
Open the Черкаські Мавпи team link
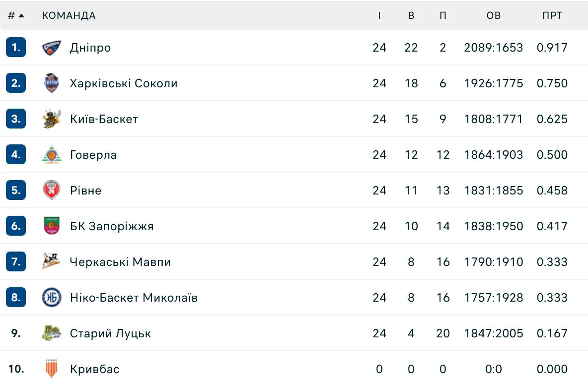[120, 262]
